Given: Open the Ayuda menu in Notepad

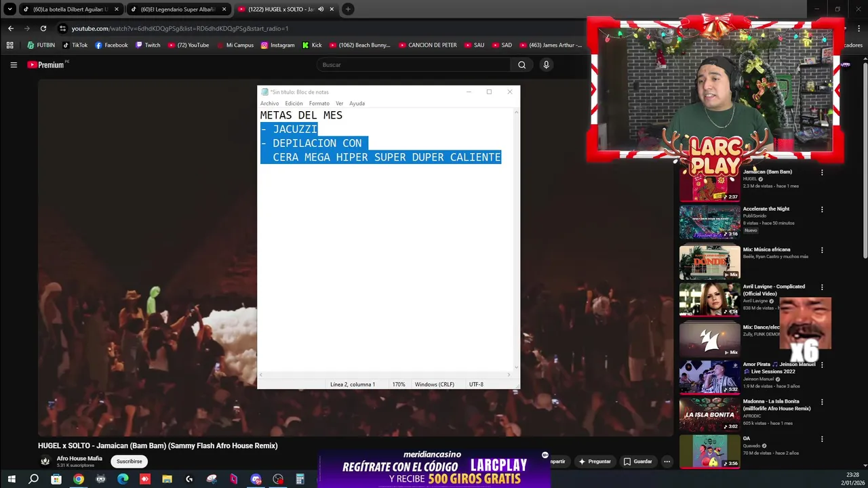Looking at the screenshot, I should point(357,104).
